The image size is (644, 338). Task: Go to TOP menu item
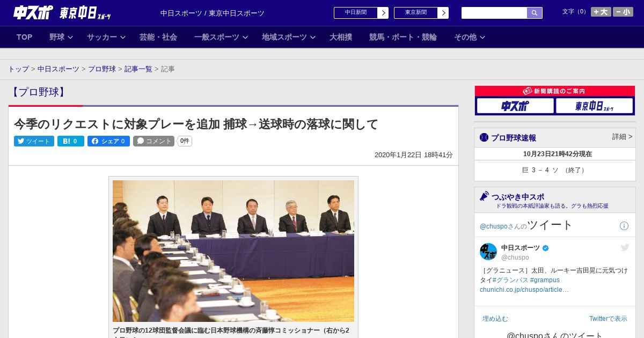point(25,37)
